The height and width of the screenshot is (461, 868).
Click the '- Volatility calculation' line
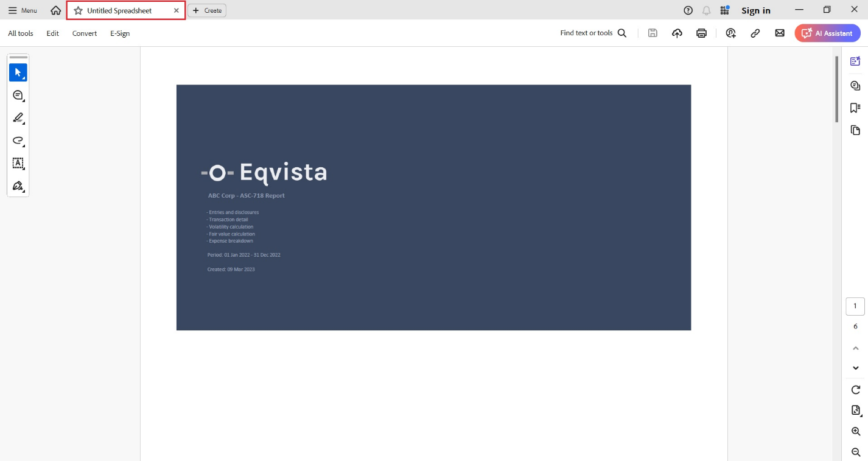[x=230, y=227]
